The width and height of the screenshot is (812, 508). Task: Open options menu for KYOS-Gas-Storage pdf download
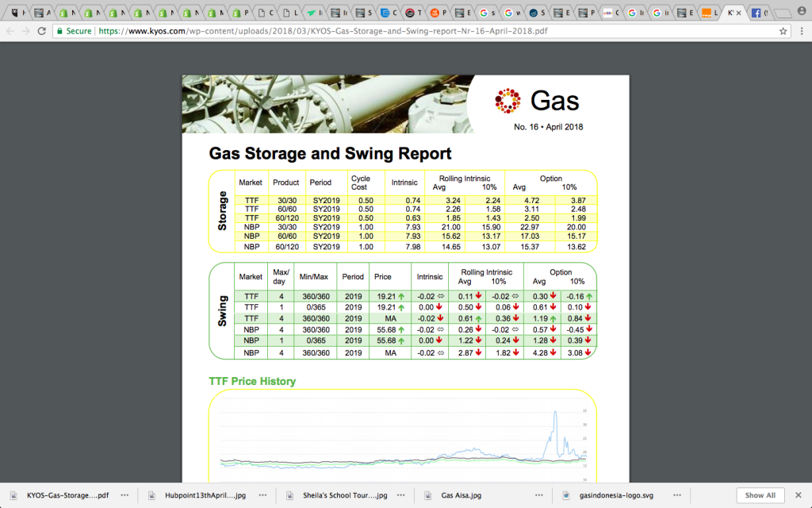coord(124,495)
